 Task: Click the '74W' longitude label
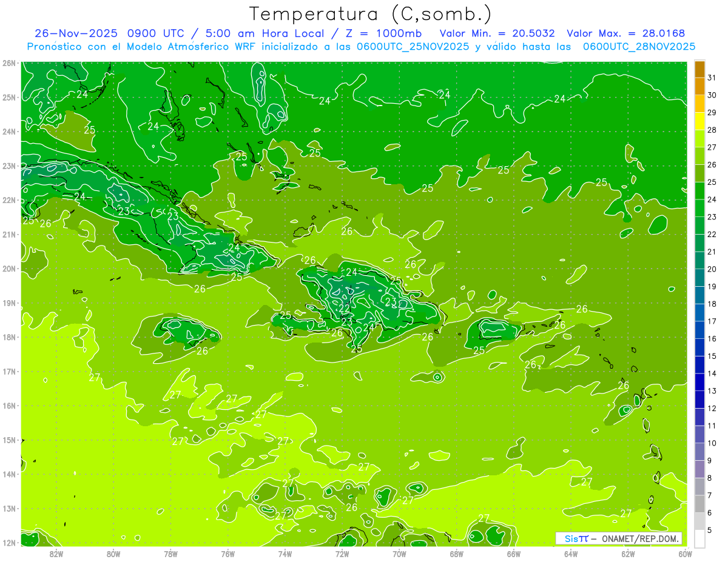point(285,554)
